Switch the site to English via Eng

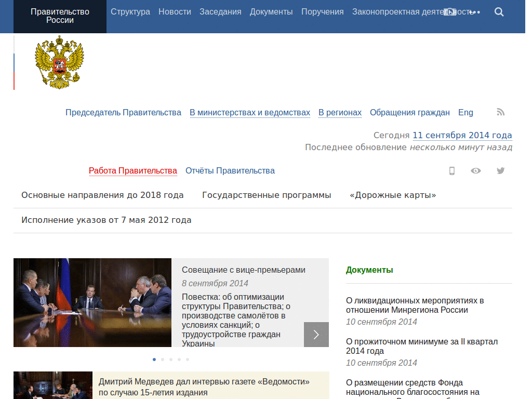(x=465, y=112)
